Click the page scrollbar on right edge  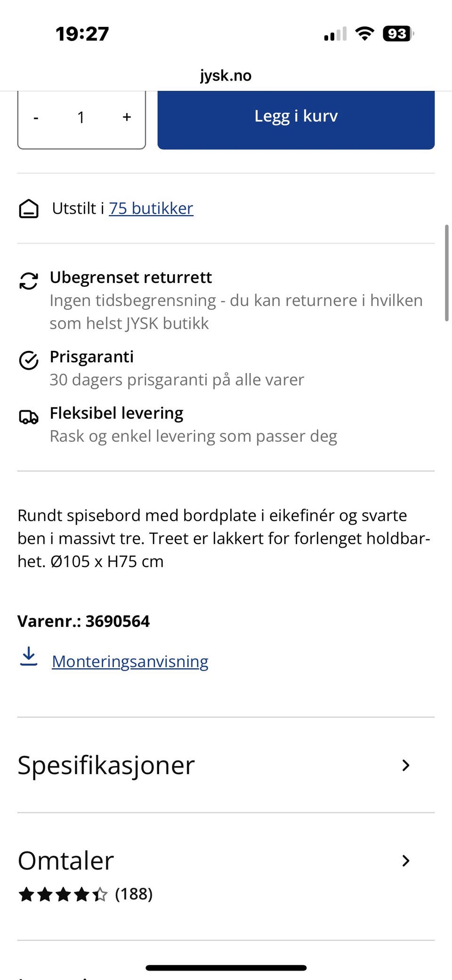[447, 273]
